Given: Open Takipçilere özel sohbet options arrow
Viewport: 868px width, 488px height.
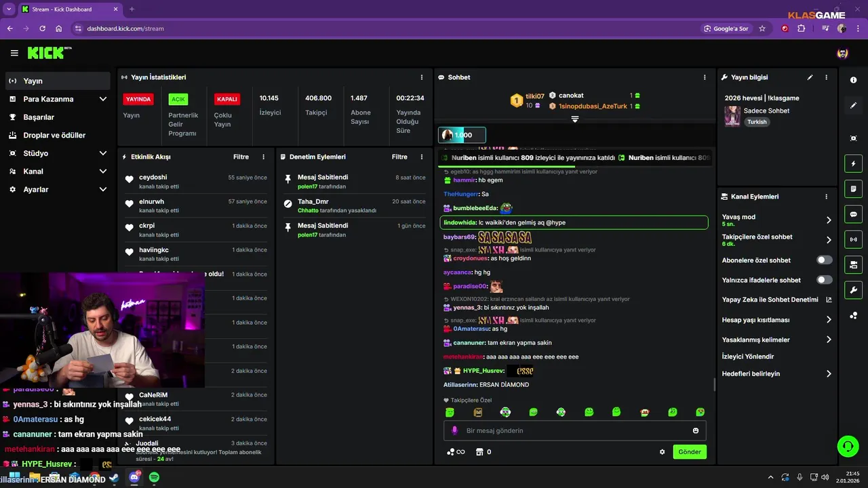Looking at the screenshot, I should tap(829, 240).
